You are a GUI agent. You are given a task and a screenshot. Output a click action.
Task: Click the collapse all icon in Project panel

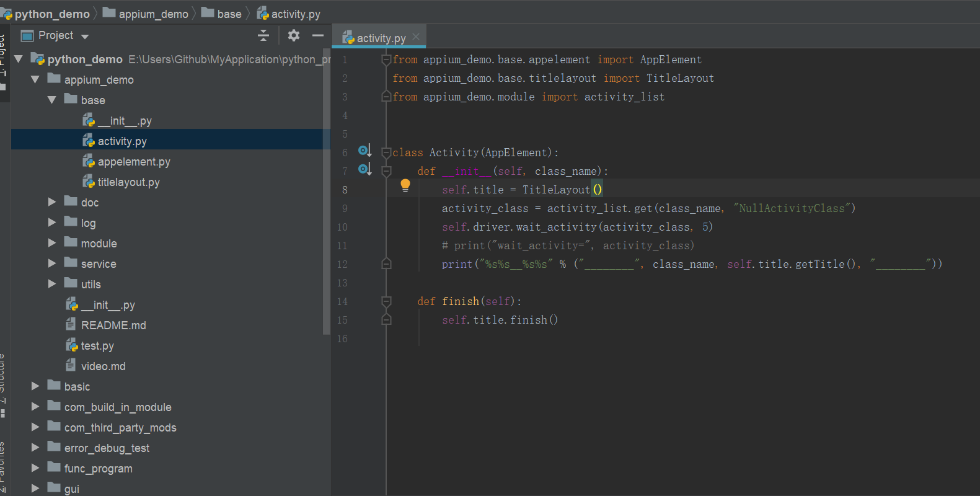tap(263, 35)
